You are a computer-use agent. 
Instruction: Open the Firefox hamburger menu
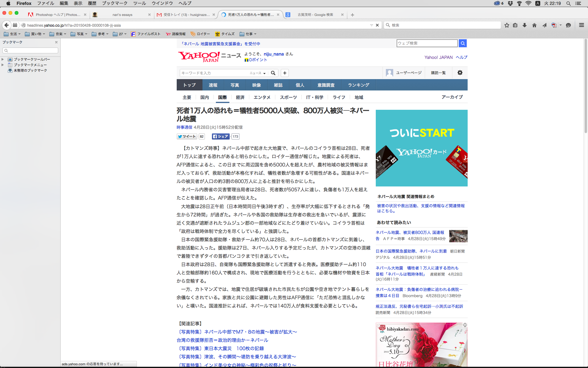tap(581, 25)
